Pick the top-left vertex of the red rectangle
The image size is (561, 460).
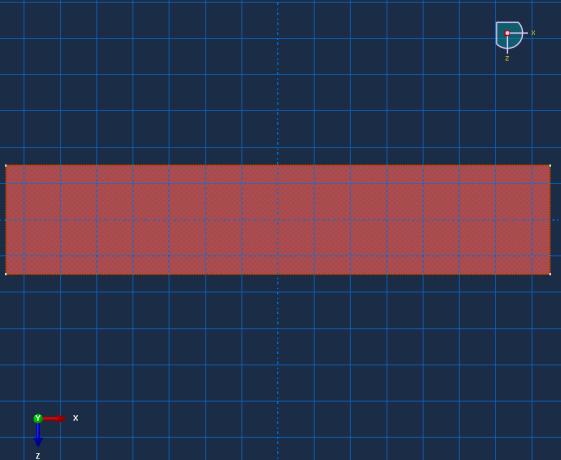(x=6, y=165)
